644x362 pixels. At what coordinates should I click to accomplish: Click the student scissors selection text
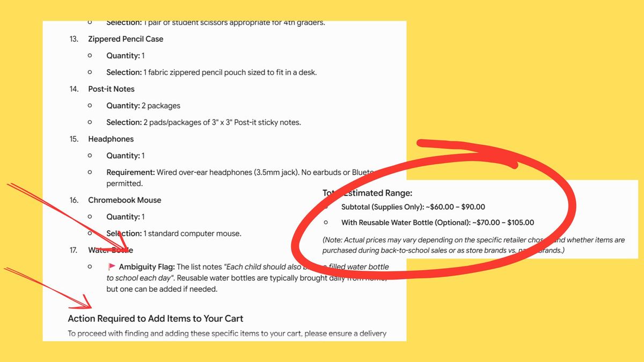(216, 23)
